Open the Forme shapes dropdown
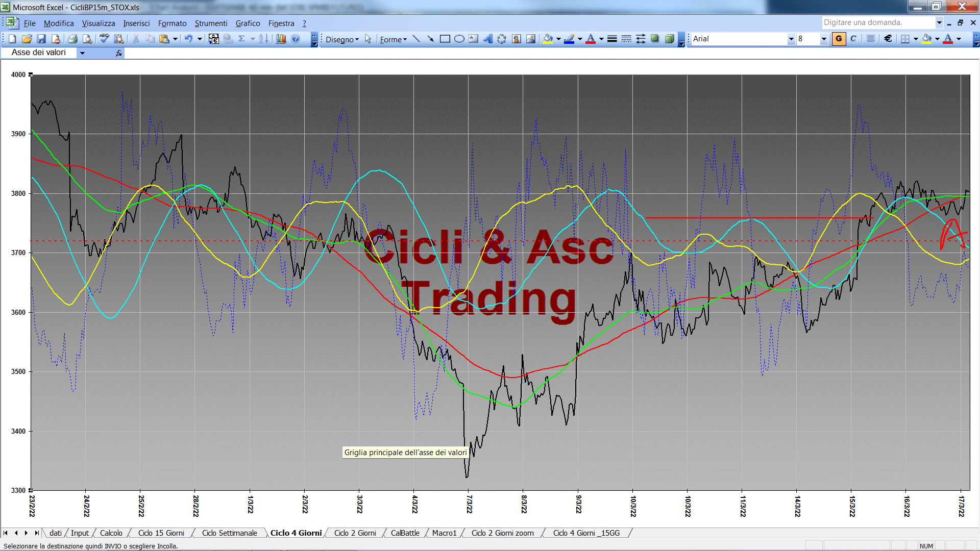Viewport: 980px width, 551px height. coord(393,39)
